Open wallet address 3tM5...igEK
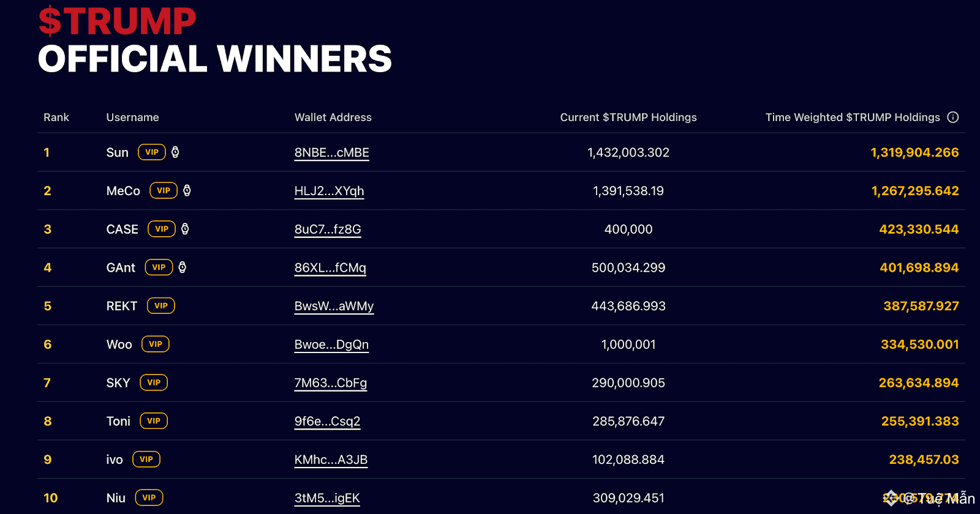Screen dimensions: 980x514 (327, 498)
